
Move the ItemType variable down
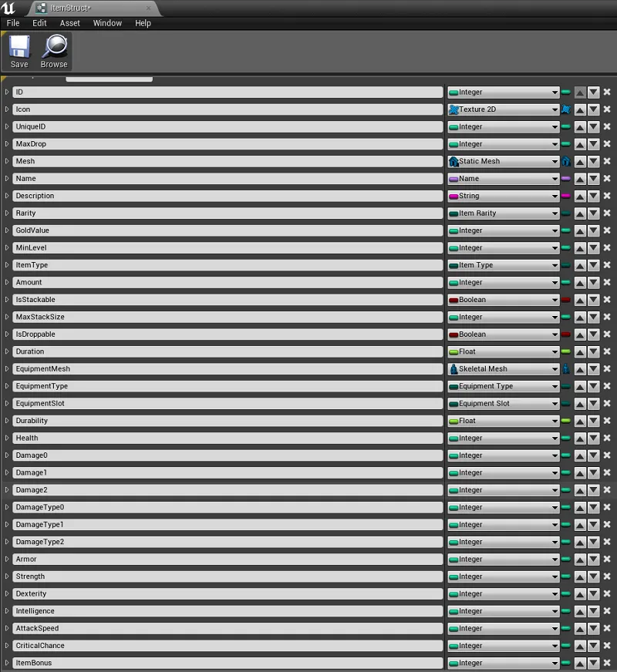(x=593, y=265)
